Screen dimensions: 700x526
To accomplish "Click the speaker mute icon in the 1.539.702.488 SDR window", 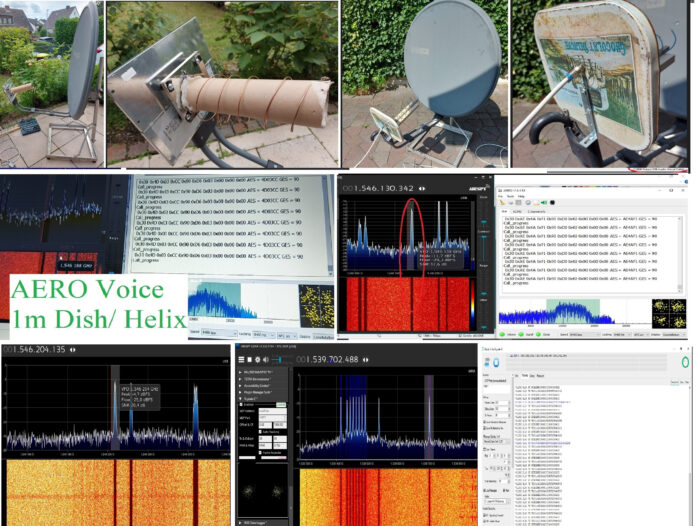I will [266, 359].
